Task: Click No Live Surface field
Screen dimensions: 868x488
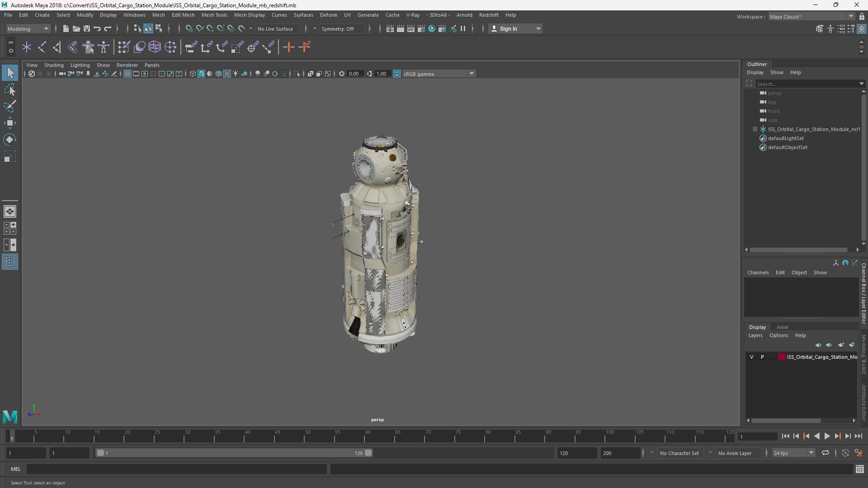Action: 278,28
